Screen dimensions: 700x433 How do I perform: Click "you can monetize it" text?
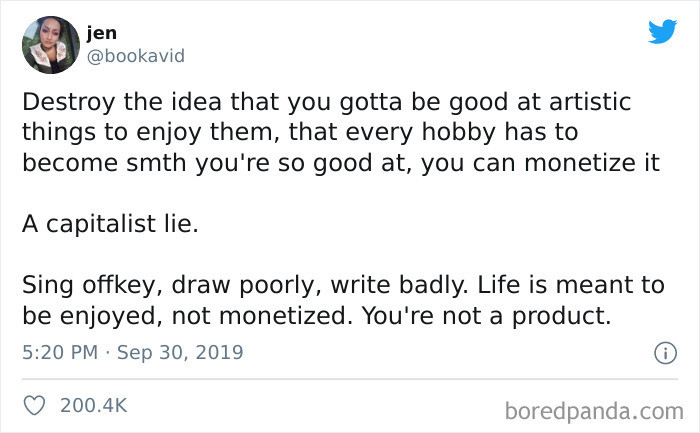coord(540,164)
